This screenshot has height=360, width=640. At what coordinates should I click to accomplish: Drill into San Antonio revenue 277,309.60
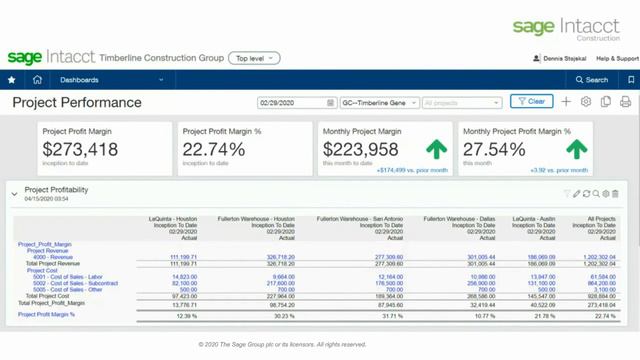[x=389, y=257]
